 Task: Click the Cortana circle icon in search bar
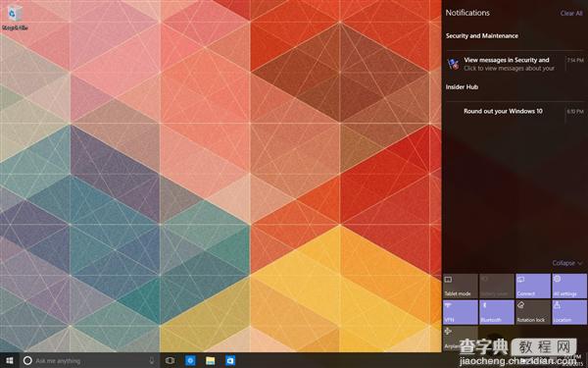point(27,361)
